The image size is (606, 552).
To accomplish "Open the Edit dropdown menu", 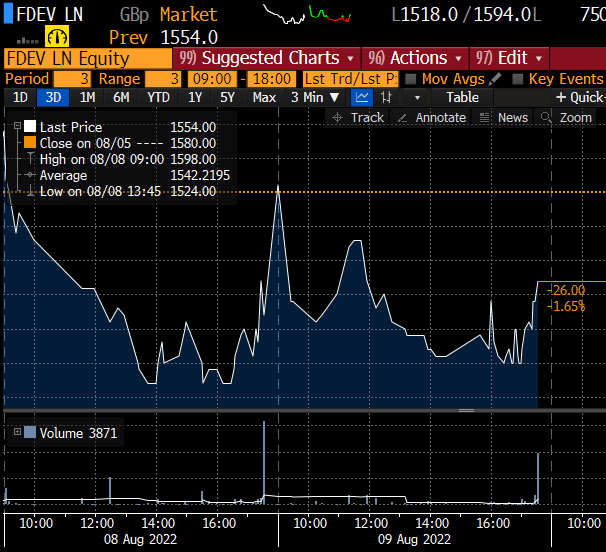I will (509, 58).
